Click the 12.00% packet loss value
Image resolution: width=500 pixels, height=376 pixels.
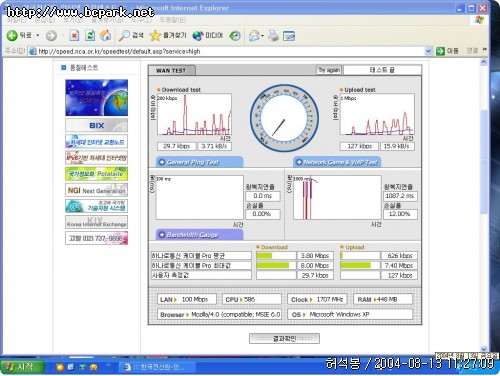pyautogui.click(x=400, y=214)
